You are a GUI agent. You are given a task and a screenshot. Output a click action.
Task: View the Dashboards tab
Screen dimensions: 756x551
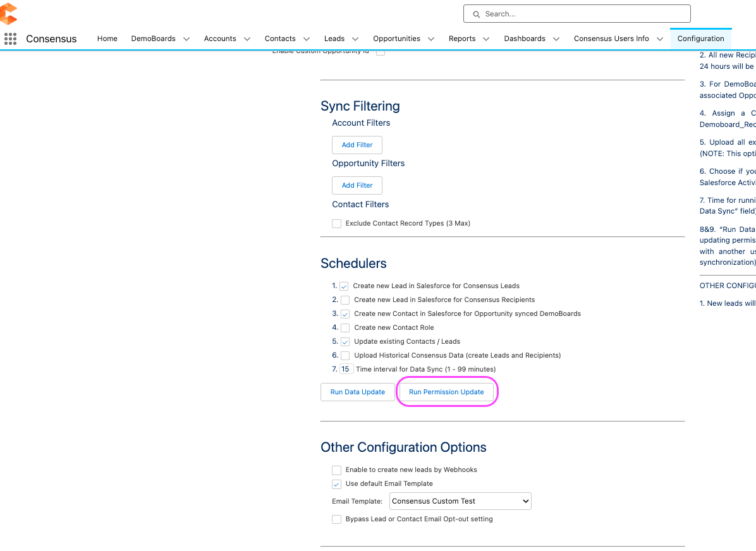(x=525, y=39)
